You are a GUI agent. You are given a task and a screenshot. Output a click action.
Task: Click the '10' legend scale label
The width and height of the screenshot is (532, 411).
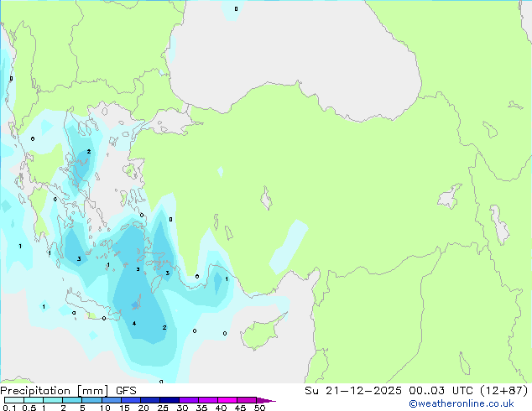pyautogui.click(x=105, y=408)
